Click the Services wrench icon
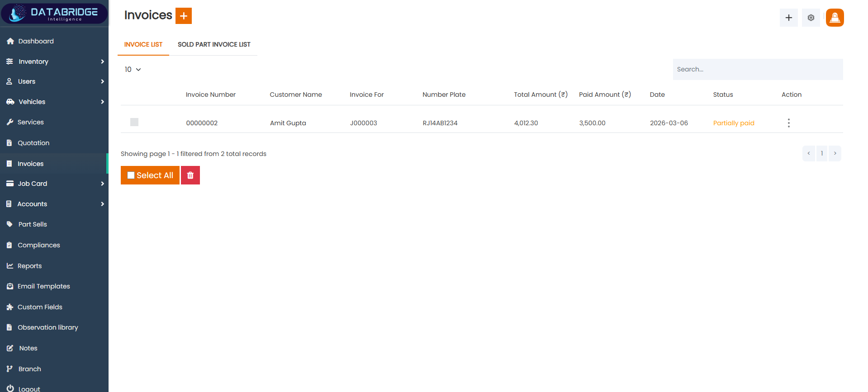 point(10,122)
